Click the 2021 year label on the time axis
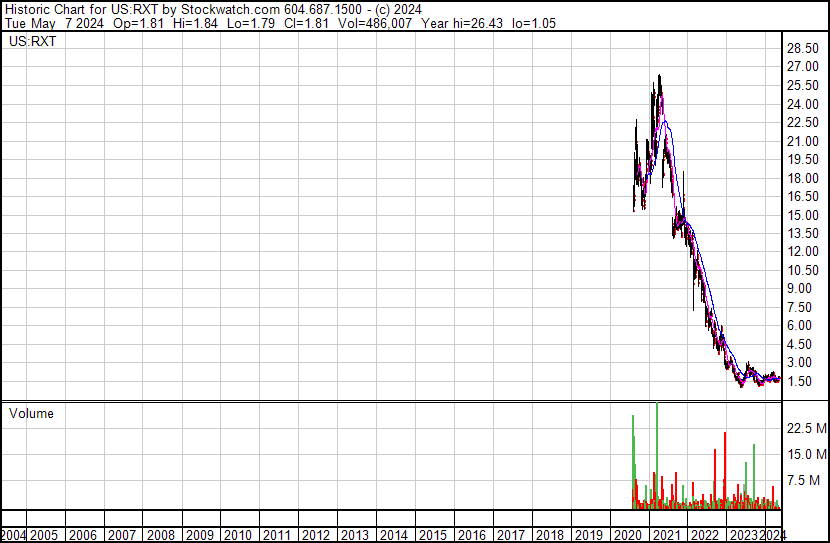The height and width of the screenshot is (543, 830). click(x=665, y=535)
